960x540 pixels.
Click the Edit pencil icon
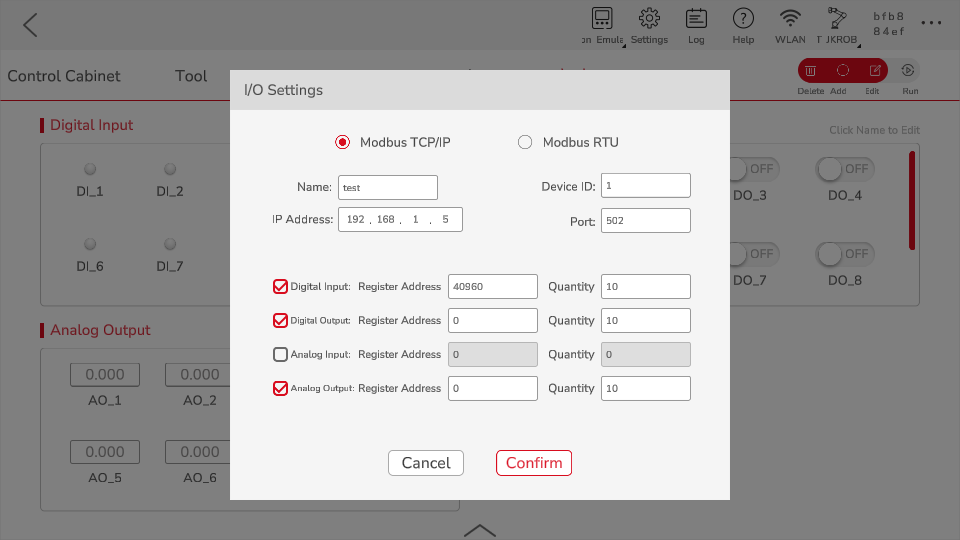click(x=875, y=71)
